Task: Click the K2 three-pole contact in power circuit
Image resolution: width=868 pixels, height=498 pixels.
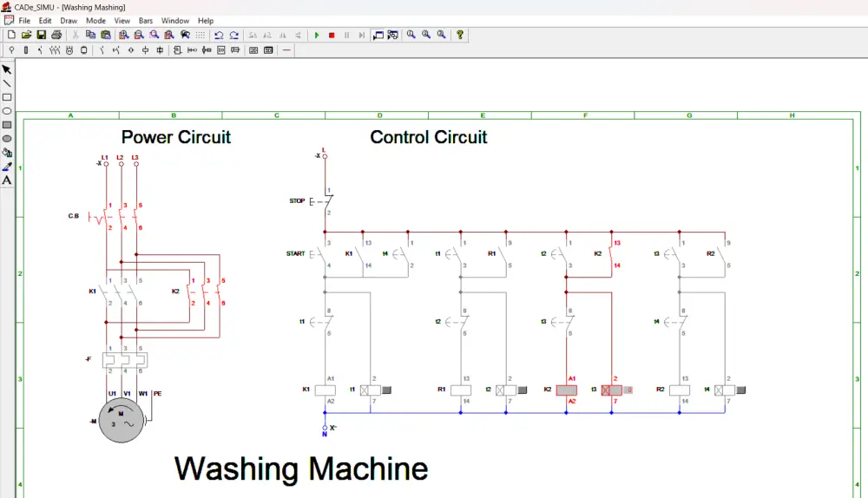Action: (x=205, y=292)
